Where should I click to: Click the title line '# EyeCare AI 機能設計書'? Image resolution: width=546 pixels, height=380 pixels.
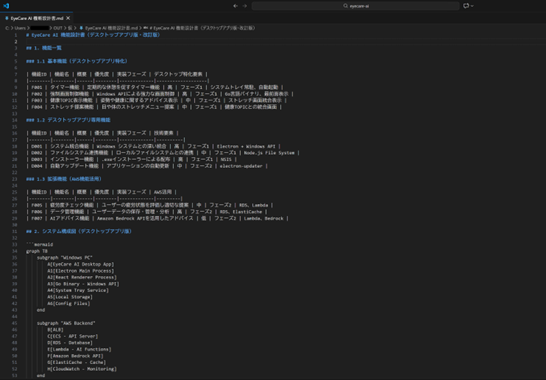click(93, 35)
